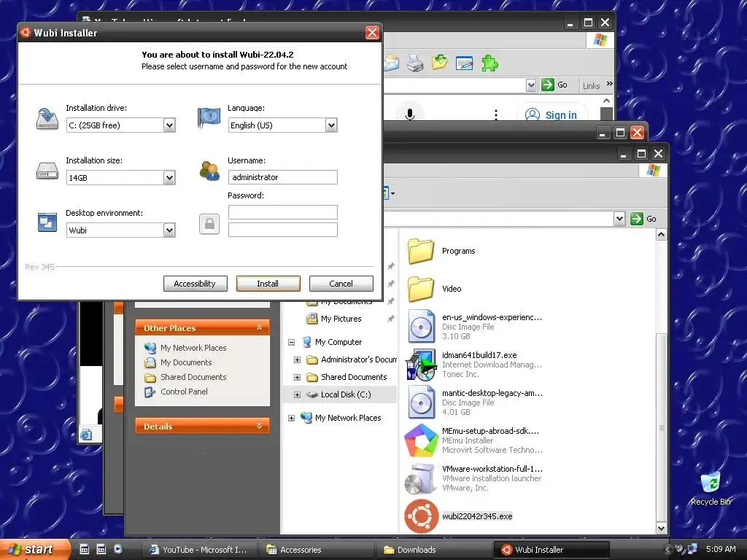Image resolution: width=747 pixels, height=560 pixels.
Task: Open My Network Places link in Other Places
Action: pyautogui.click(x=193, y=348)
